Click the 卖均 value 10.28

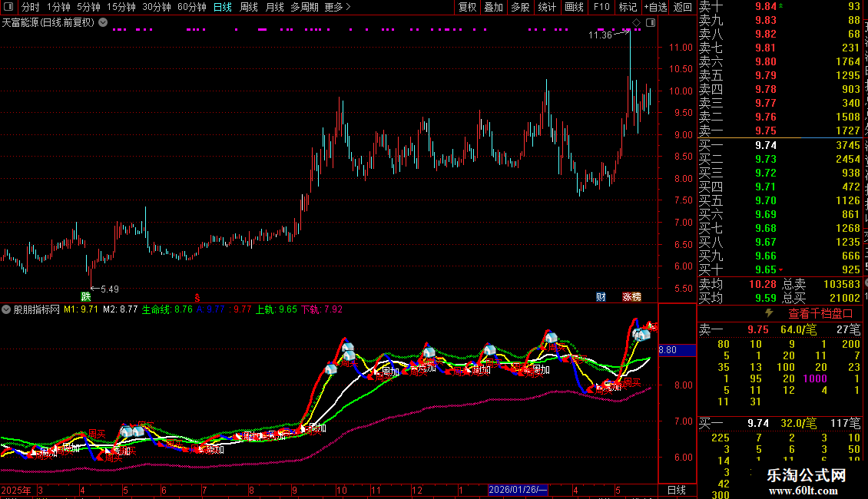763,284
